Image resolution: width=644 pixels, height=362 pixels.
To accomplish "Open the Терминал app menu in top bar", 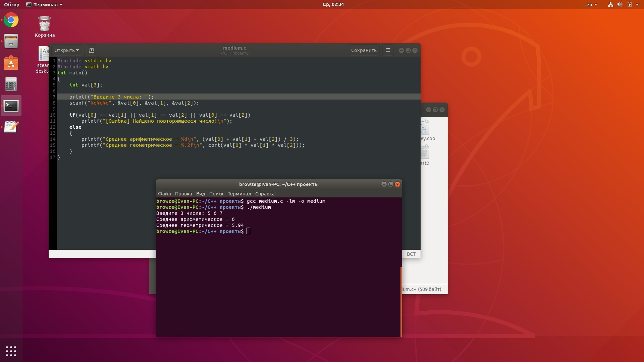I will pos(44,5).
